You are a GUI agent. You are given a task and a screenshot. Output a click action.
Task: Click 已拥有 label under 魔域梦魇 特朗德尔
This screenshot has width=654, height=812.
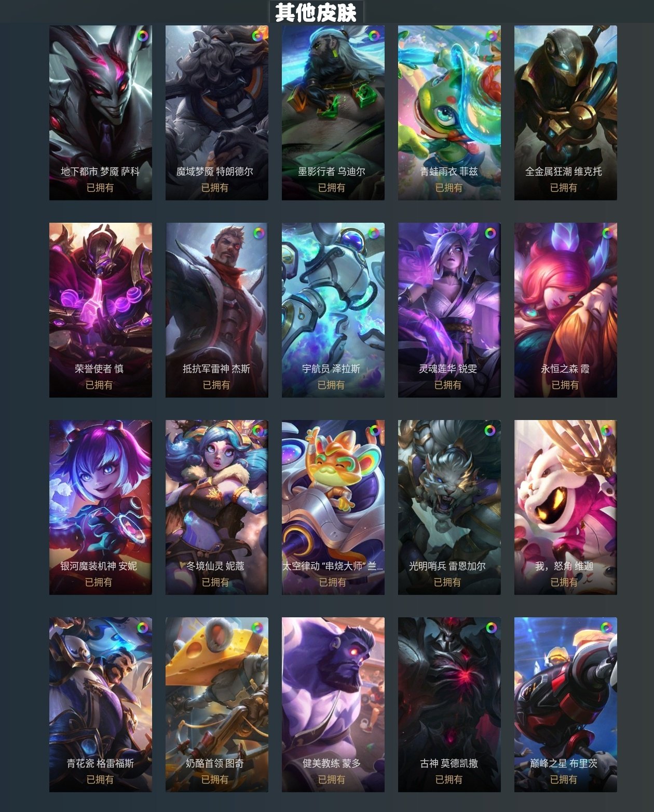pos(215,187)
